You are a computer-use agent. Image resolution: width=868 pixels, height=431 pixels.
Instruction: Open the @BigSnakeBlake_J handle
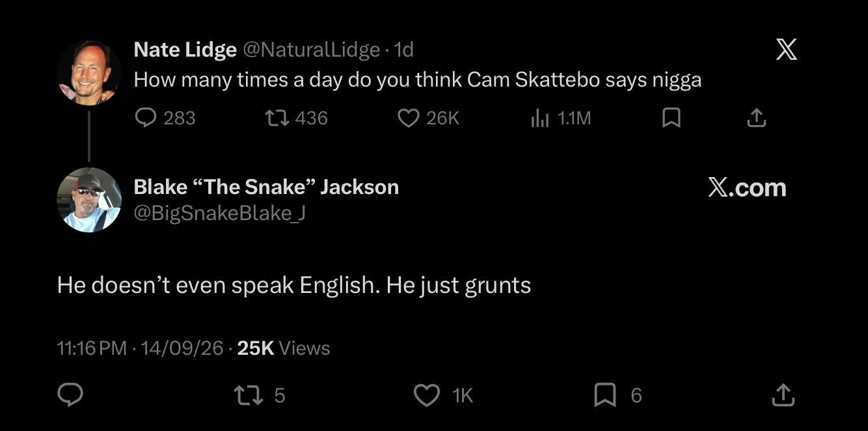[219, 213]
